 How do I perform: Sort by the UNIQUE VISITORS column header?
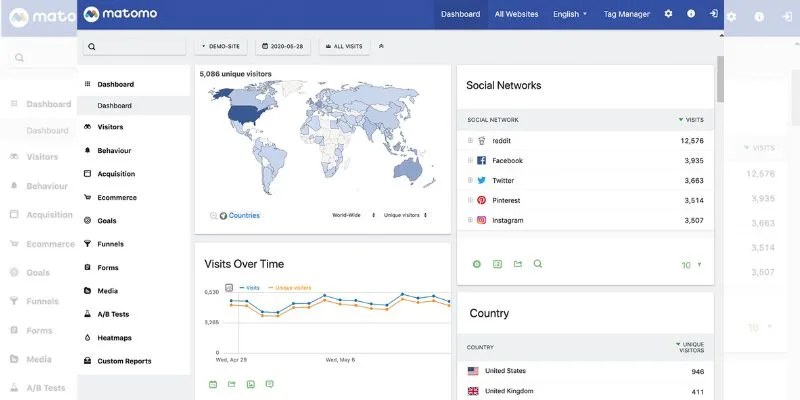pyautogui.click(x=690, y=347)
